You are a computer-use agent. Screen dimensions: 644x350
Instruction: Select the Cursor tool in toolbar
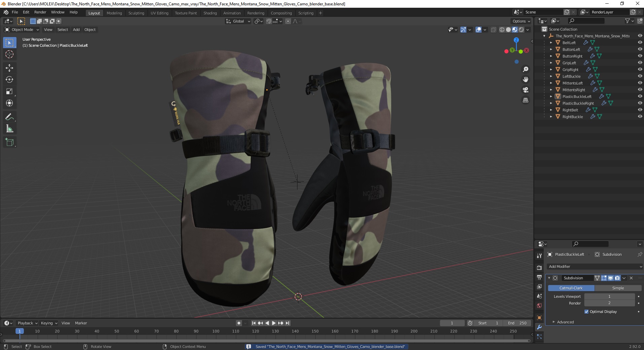(9, 54)
